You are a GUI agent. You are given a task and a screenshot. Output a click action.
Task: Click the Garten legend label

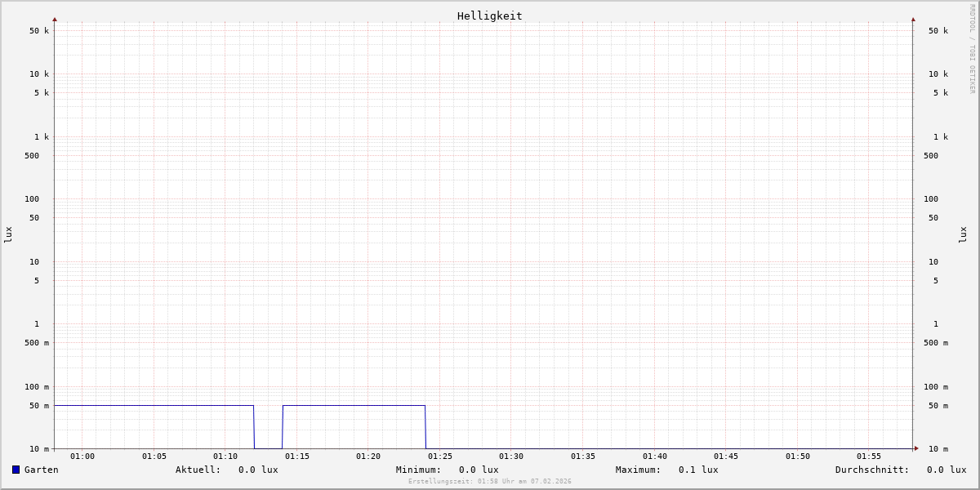pos(42,470)
